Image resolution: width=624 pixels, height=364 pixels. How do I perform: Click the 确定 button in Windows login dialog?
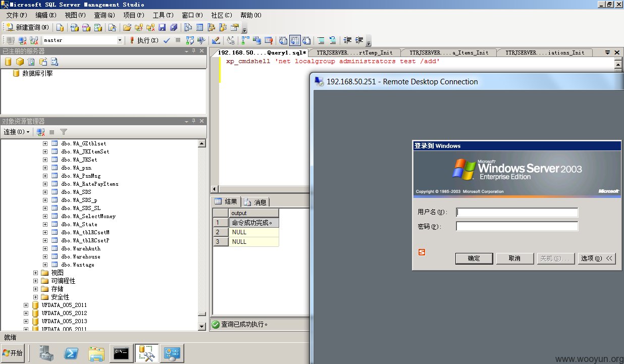point(474,258)
